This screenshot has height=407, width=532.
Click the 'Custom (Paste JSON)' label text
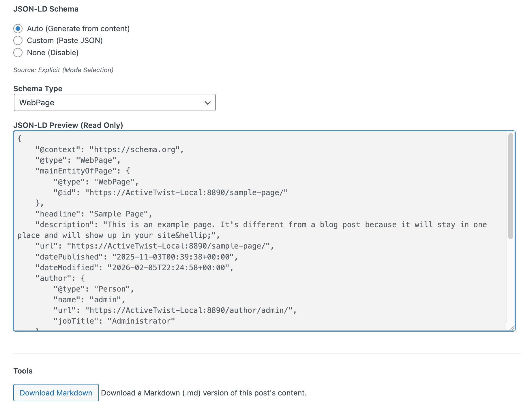coord(65,40)
